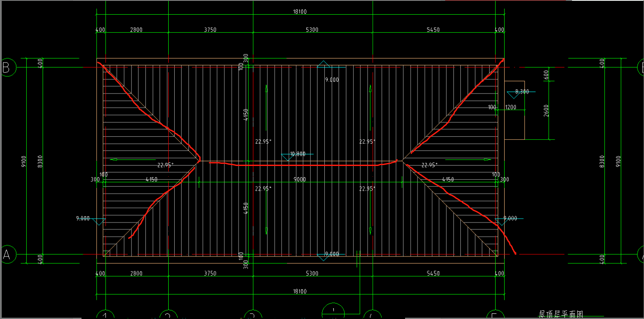Select the 9000 ridge length dimension text
The height and width of the screenshot is (319, 644).
pos(300,179)
